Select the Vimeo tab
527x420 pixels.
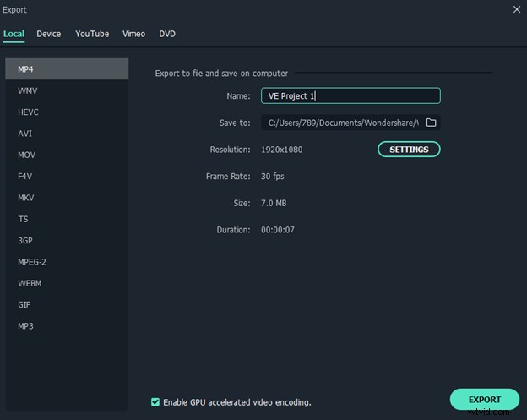pyautogui.click(x=133, y=34)
